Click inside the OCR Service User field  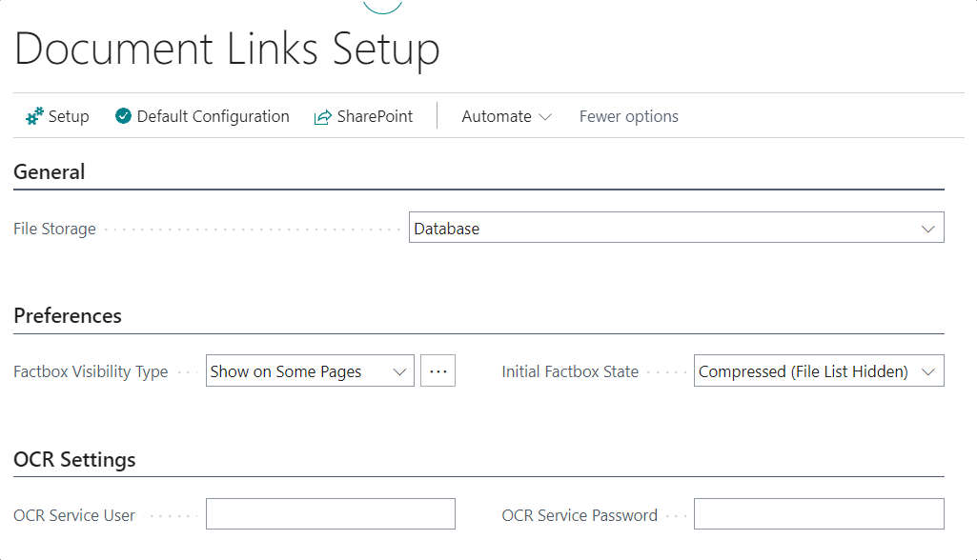330,513
